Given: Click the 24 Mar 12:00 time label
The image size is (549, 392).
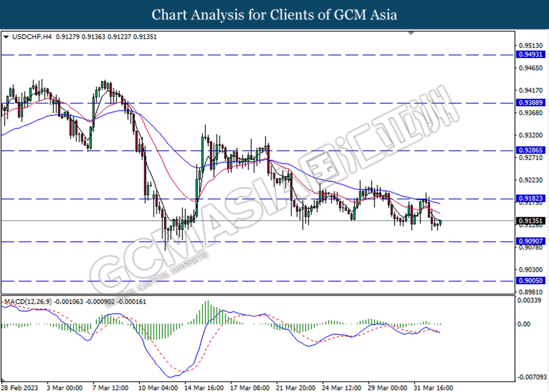Looking at the screenshot, I should (x=342, y=388).
